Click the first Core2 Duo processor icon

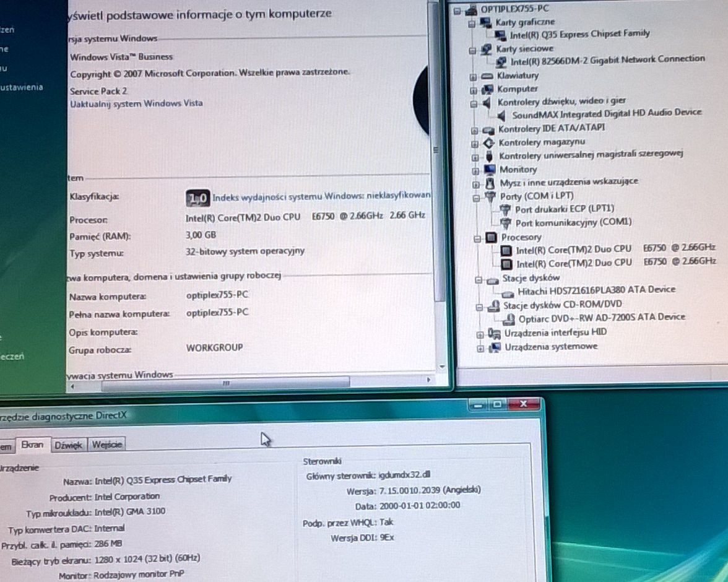tap(506, 250)
